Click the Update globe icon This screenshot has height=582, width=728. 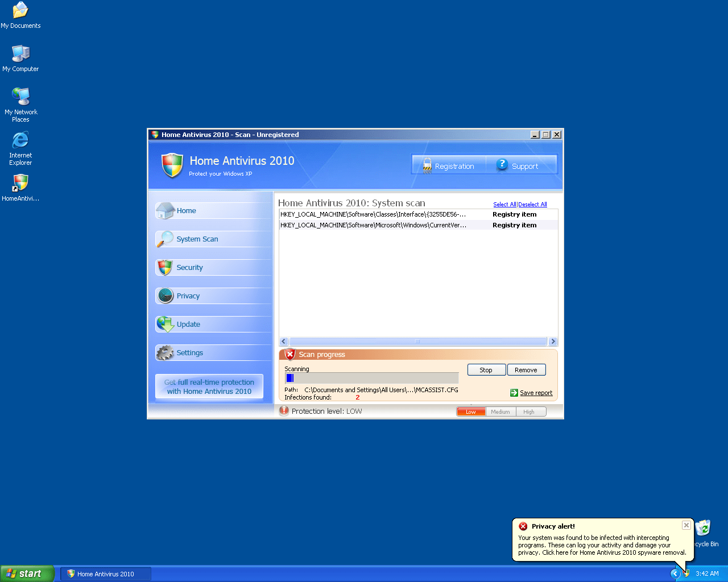click(x=165, y=325)
